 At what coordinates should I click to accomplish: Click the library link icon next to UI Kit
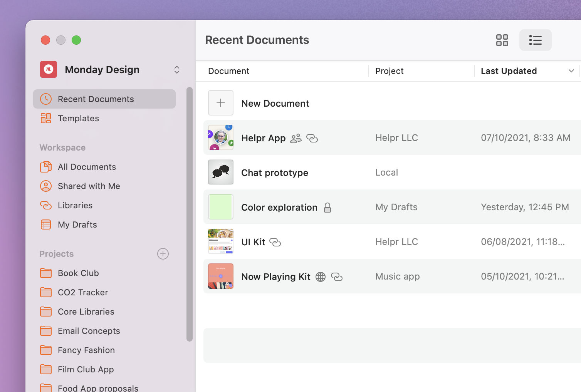pos(275,242)
